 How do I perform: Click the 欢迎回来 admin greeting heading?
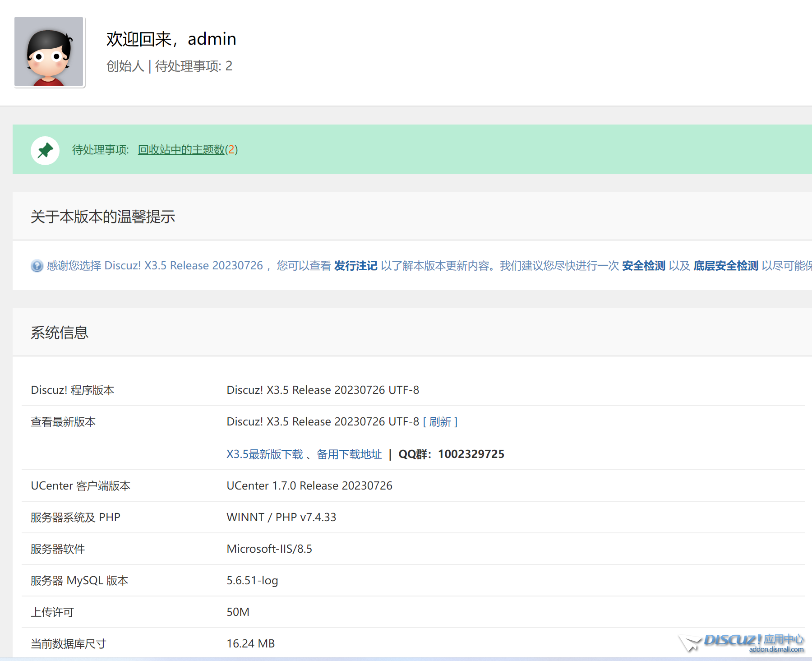171,39
